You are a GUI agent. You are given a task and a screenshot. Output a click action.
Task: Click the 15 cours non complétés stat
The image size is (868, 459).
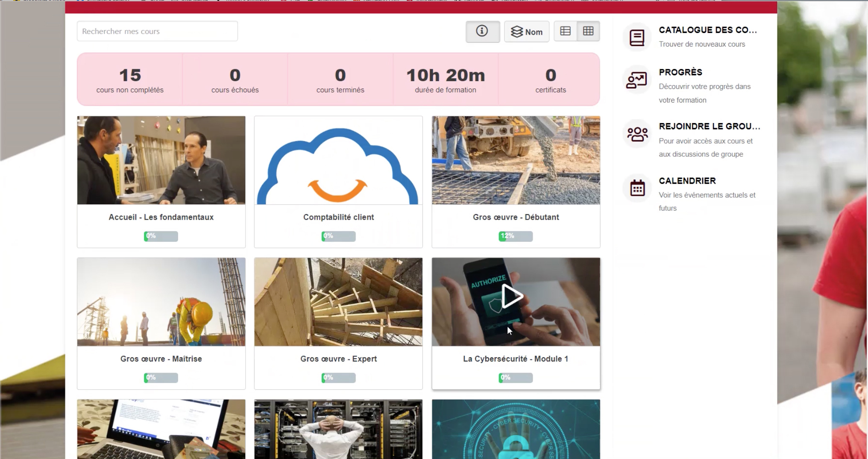pos(130,80)
